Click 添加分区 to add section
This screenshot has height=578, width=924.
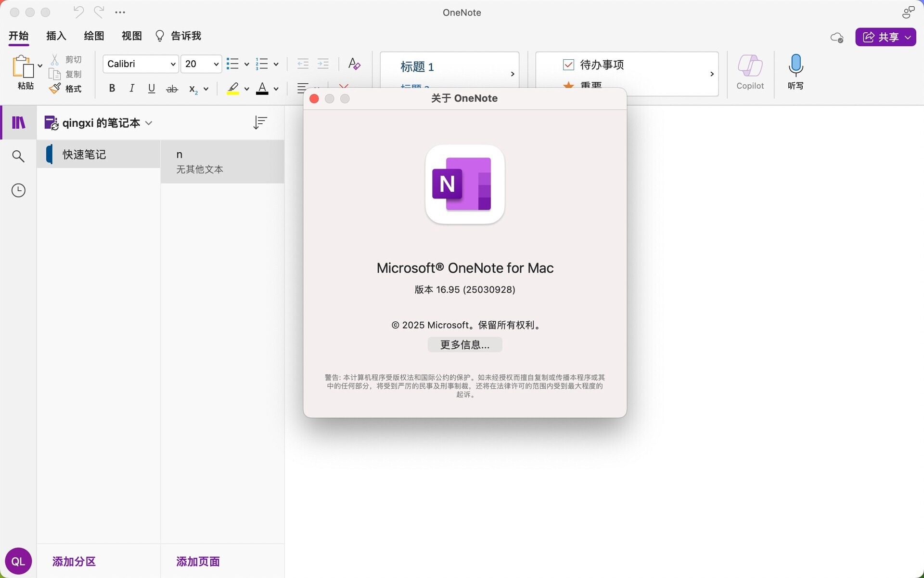(74, 561)
